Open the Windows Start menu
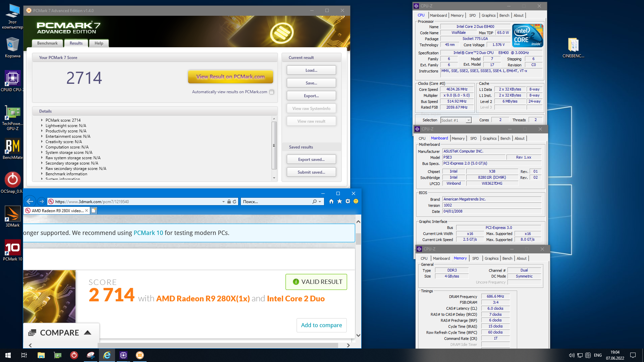 point(8,355)
